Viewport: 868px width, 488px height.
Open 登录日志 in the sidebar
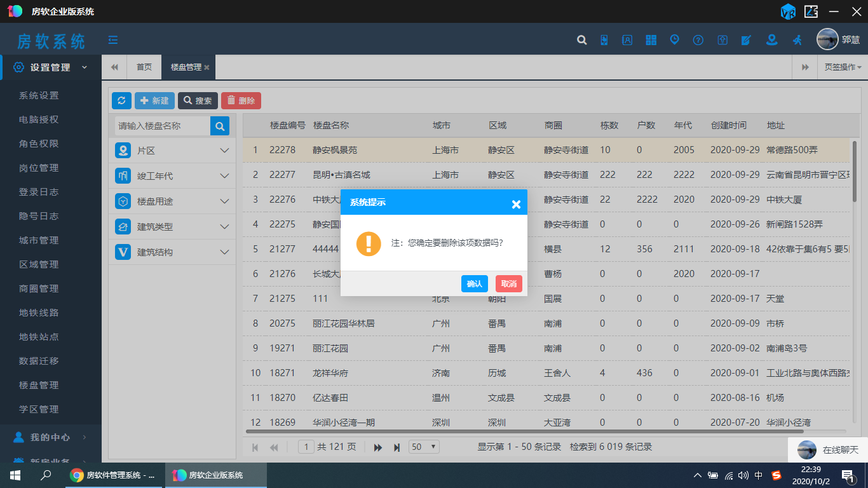(39, 192)
